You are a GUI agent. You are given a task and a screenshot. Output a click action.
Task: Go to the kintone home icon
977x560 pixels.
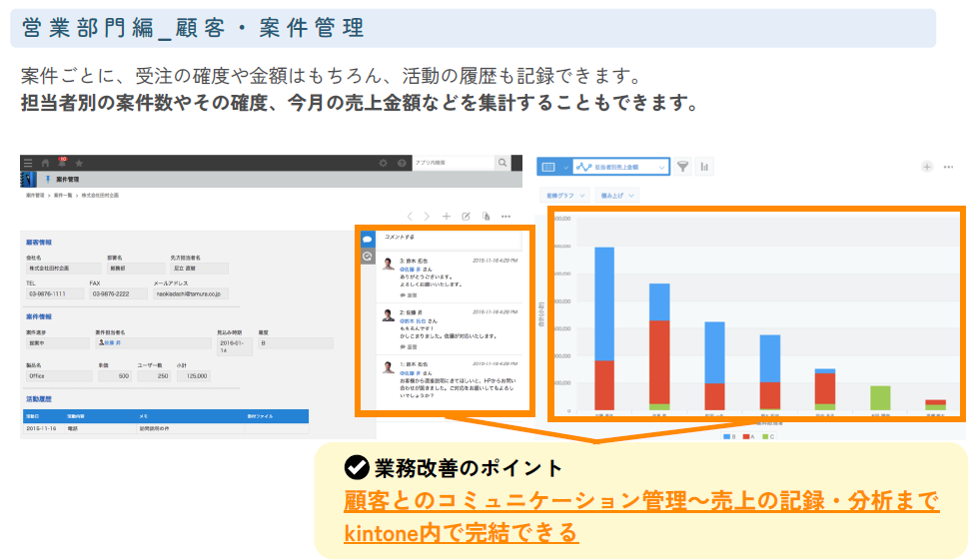[45, 163]
